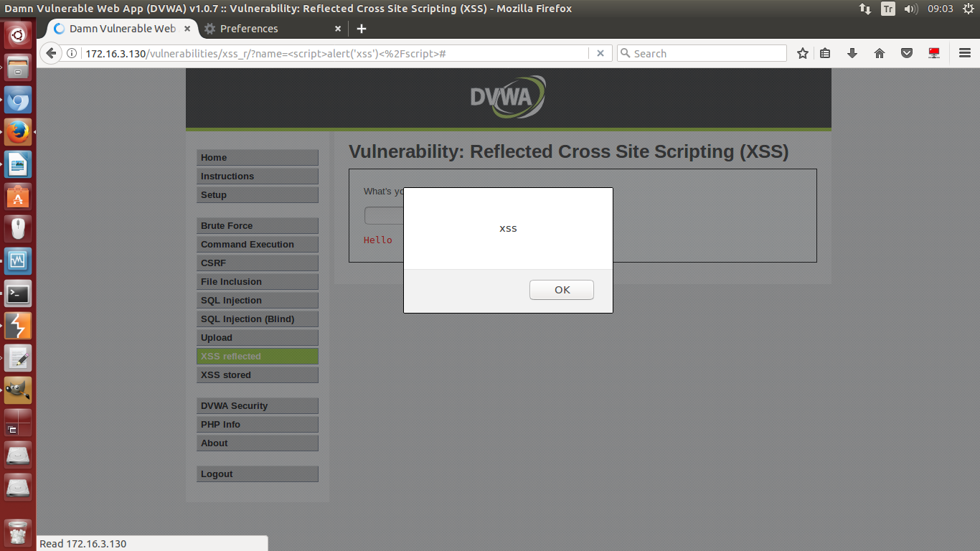Click Logout in the DVWA sidebar
980x551 pixels.
pyautogui.click(x=258, y=474)
